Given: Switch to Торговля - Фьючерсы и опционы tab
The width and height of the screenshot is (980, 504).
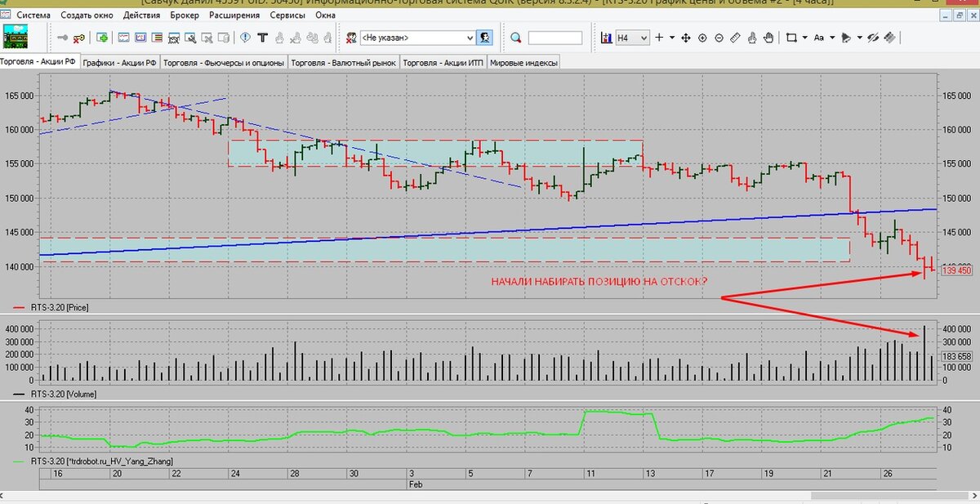Looking at the screenshot, I should (x=224, y=62).
